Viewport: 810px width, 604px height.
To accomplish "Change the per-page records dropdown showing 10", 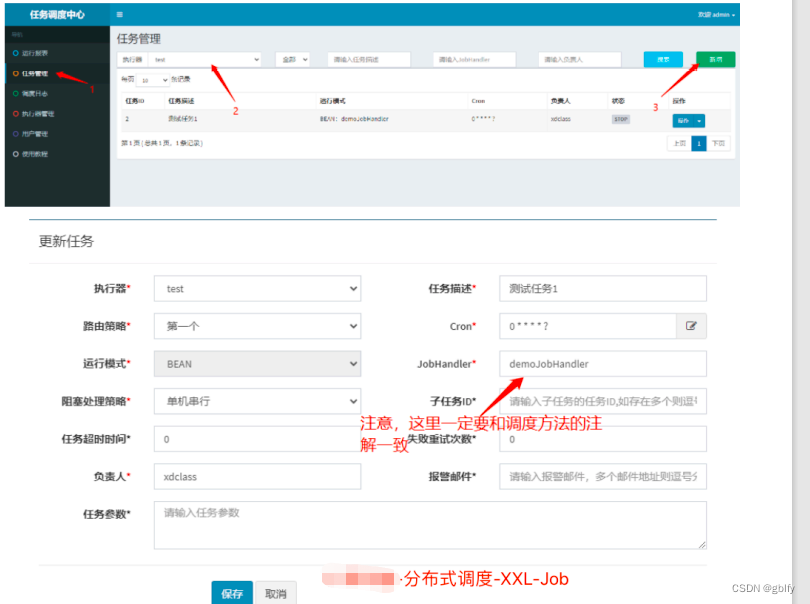I will 153,80.
